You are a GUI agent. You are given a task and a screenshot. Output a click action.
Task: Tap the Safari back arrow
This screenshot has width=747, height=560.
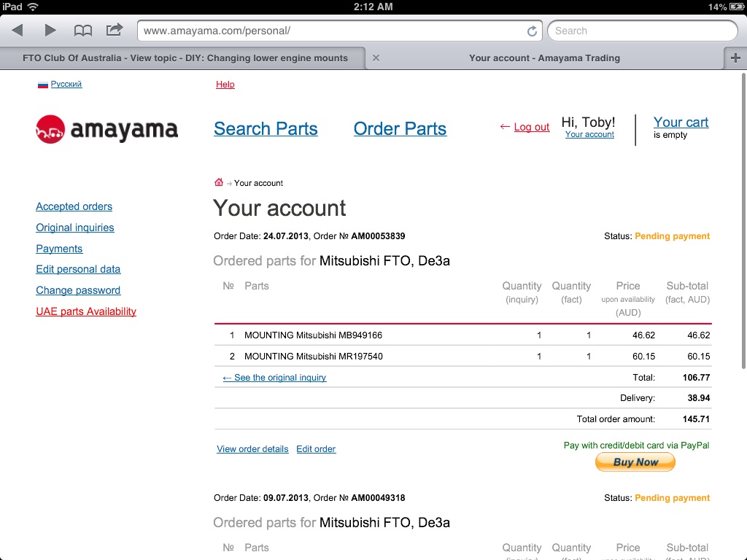18,31
